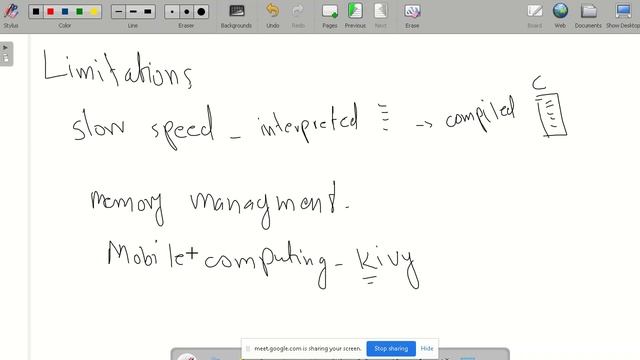Select the medium line width
The height and width of the screenshot is (360, 640).
(x=133, y=11)
